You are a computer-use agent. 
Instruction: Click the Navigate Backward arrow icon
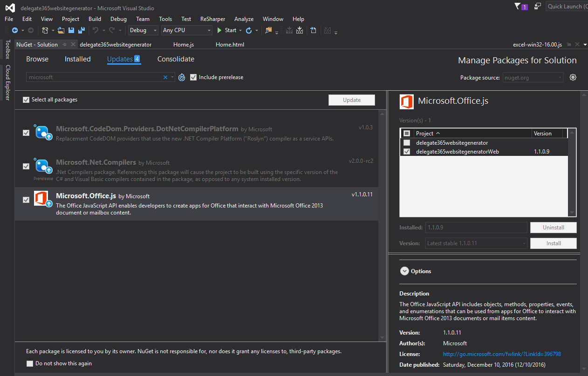coord(15,30)
